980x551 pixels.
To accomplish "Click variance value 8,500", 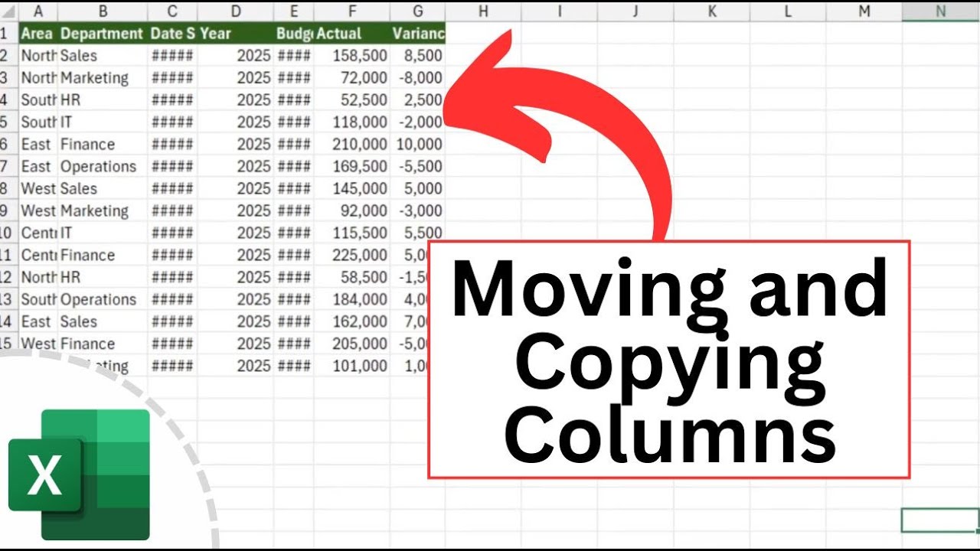I will coord(417,55).
